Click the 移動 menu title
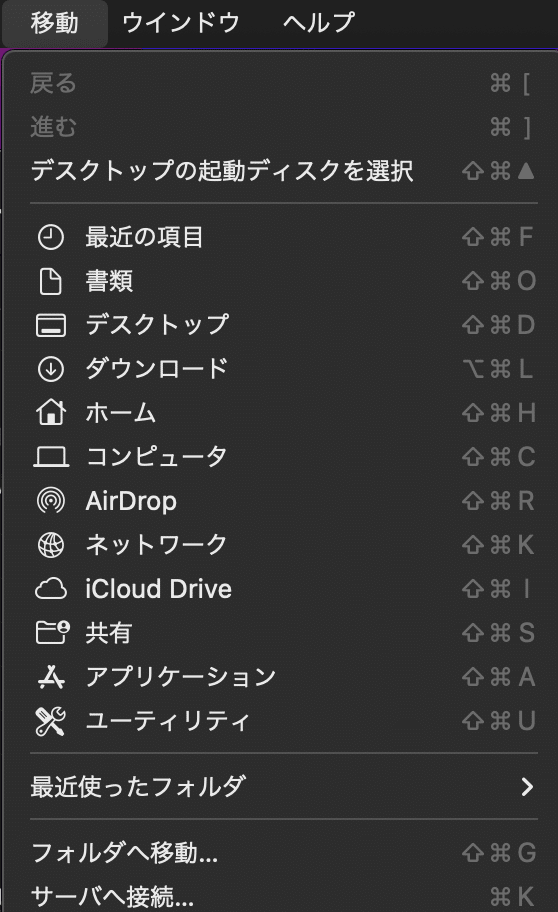This screenshot has width=558, height=912. [x=55, y=23]
